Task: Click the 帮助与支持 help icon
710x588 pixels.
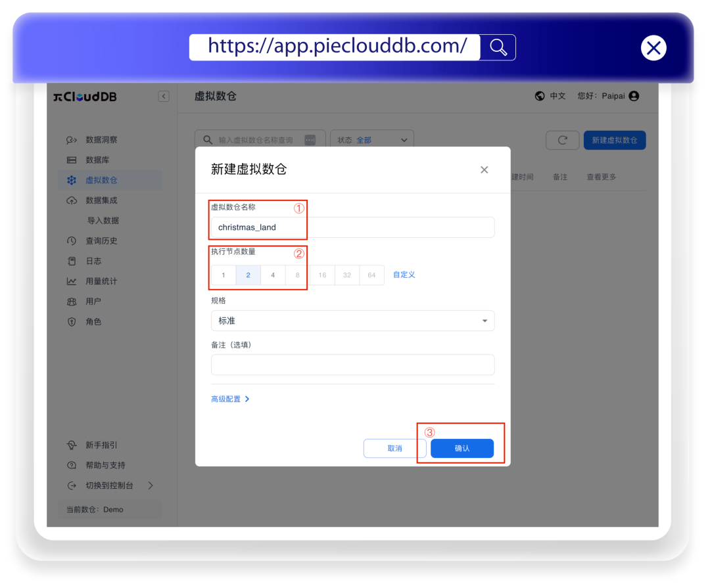Action: [x=72, y=465]
